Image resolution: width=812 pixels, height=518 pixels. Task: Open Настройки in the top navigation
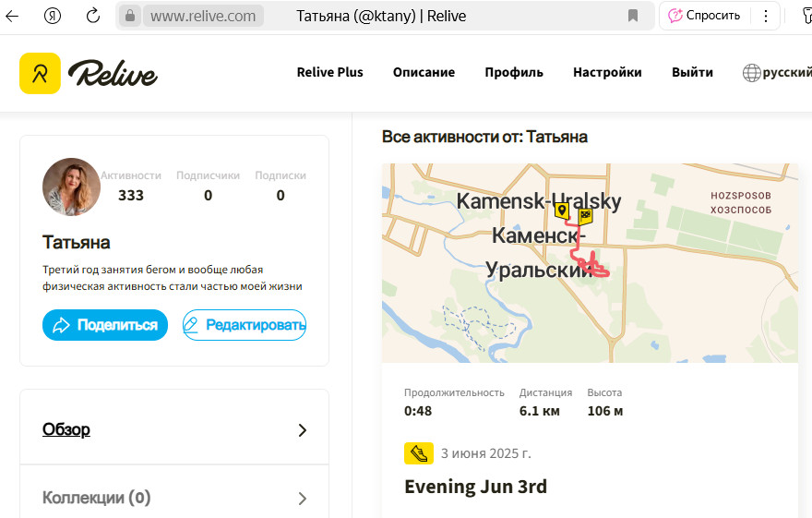pos(607,73)
